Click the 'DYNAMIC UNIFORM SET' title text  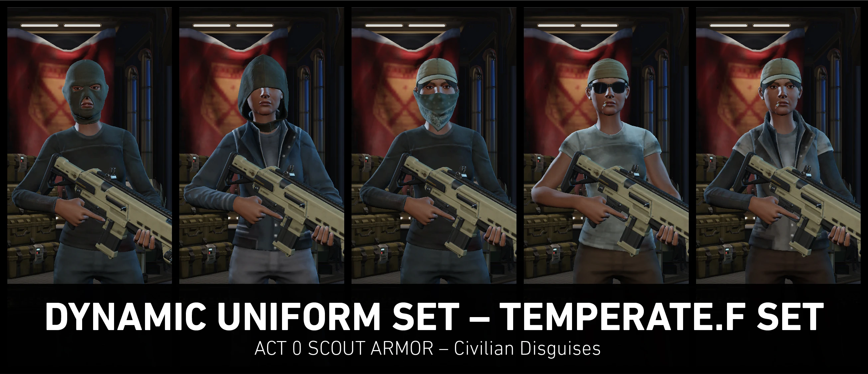(252, 317)
